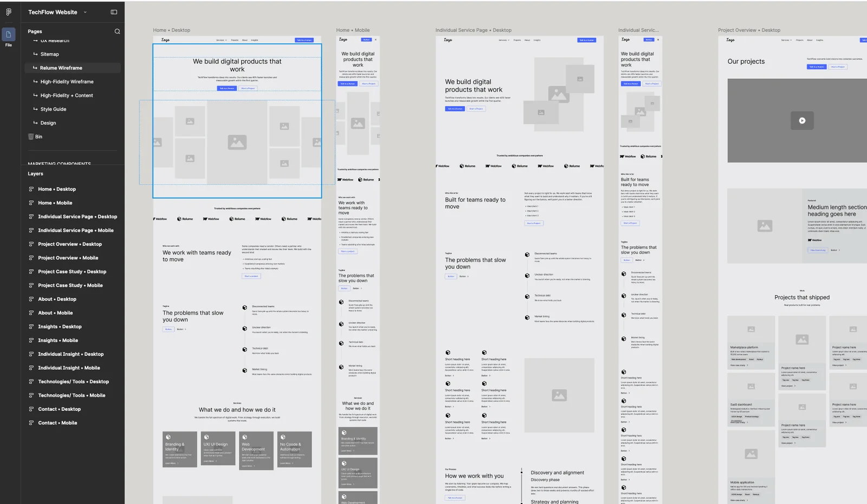Click frame icon beside About • Mobile layer
Viewport: 867px width, 504px height.
click(x=31, y=313)
